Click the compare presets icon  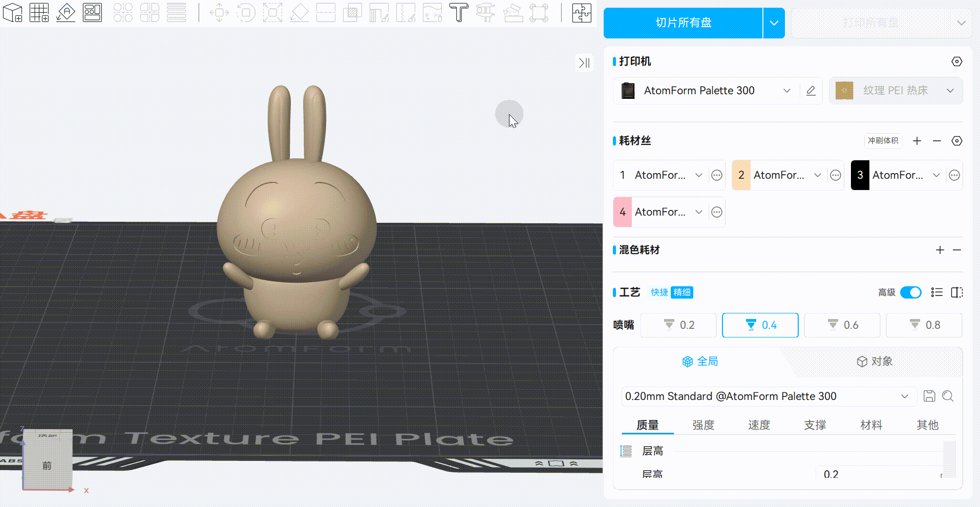click(956, 292)
